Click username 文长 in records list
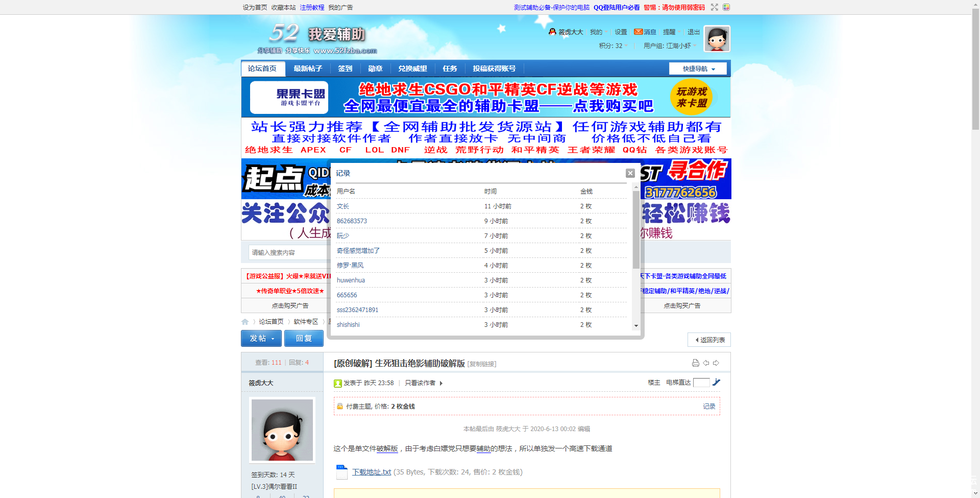 click(343, 206)
